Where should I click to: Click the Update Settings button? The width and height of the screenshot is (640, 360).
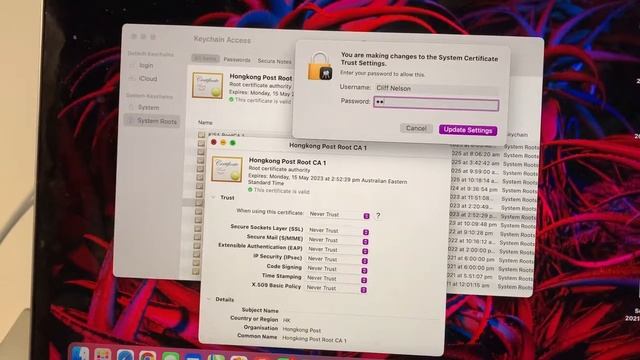pyautogui.click(x=468, y=130)
